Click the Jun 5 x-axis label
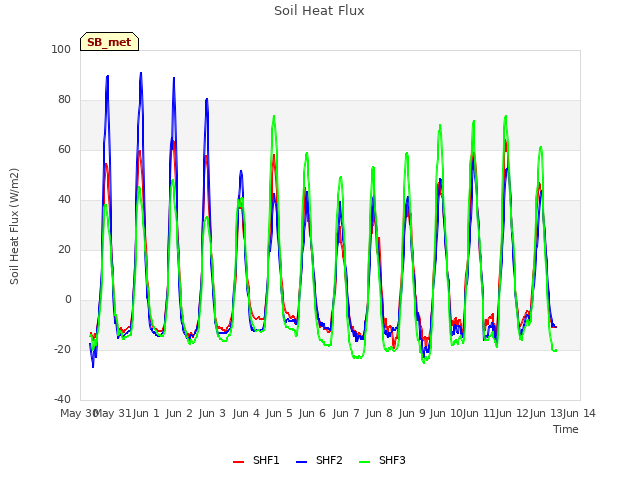 pyautogui.click(x=279, y=413)
